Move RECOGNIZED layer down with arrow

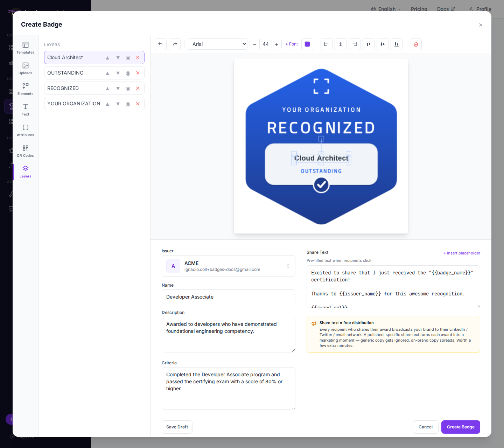point(118,89)
